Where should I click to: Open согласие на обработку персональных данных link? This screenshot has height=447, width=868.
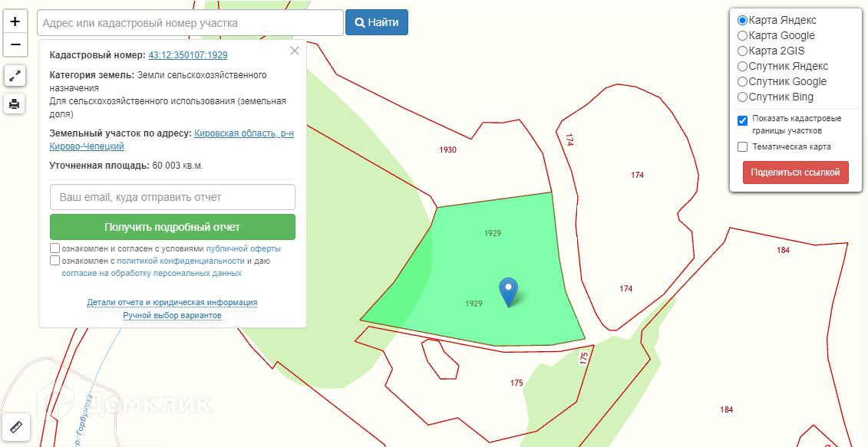152,273
